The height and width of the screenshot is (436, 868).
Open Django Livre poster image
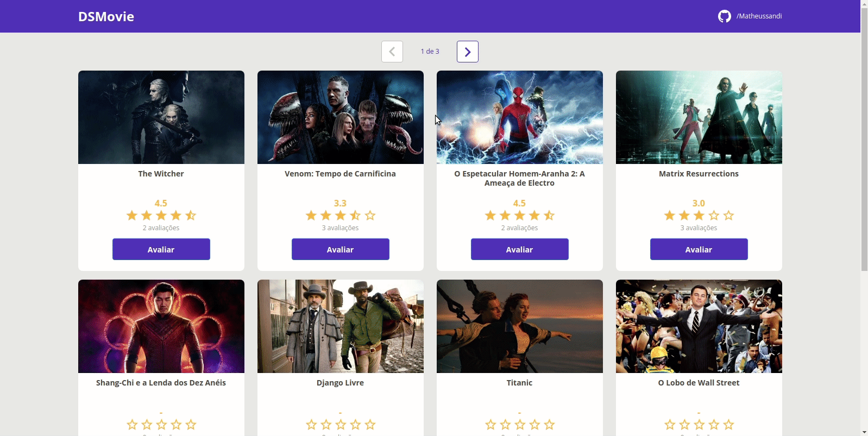(x=341, y=326)
